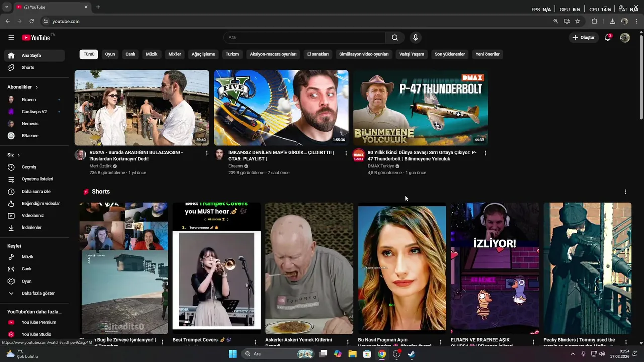Open Geçmiş history in sidebar
The image size is (644, 362).
click(34, 167)
